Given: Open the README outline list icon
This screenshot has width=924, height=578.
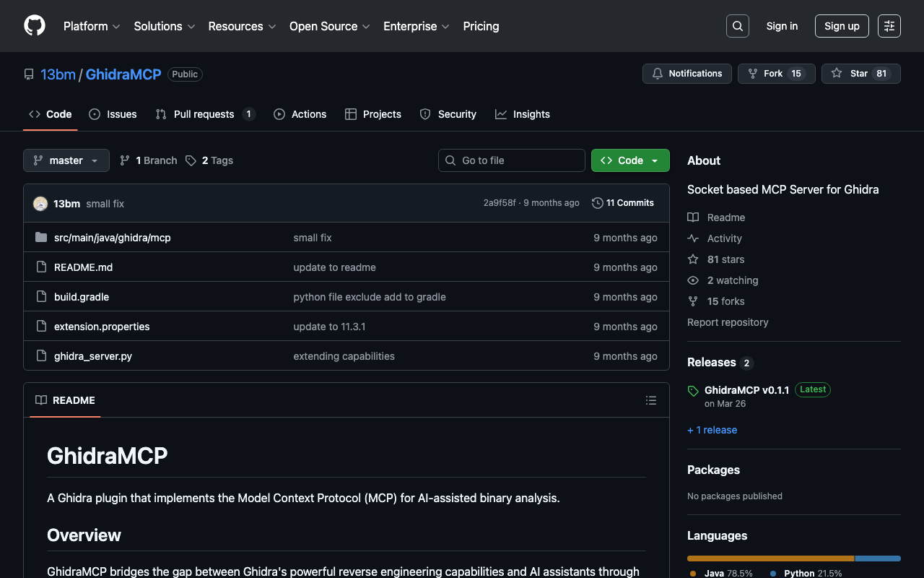Looking at the screenshot, I should [x=650, y=400].
